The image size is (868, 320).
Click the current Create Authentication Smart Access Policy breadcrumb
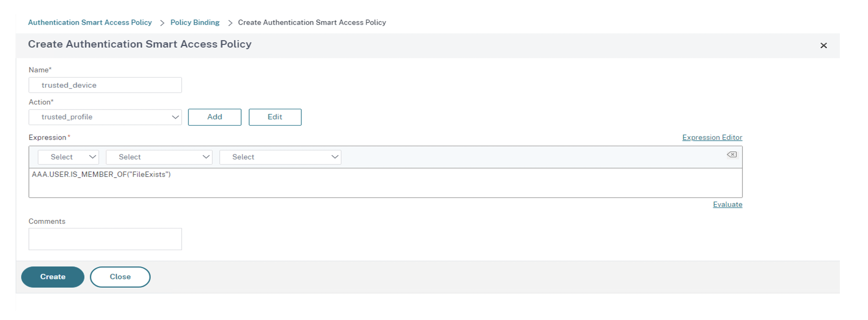[312, 22]
